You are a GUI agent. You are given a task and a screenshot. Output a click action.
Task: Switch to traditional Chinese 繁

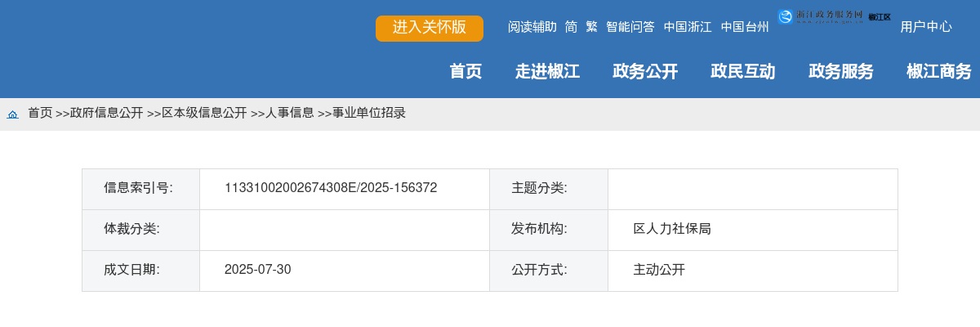coord(591,27)
